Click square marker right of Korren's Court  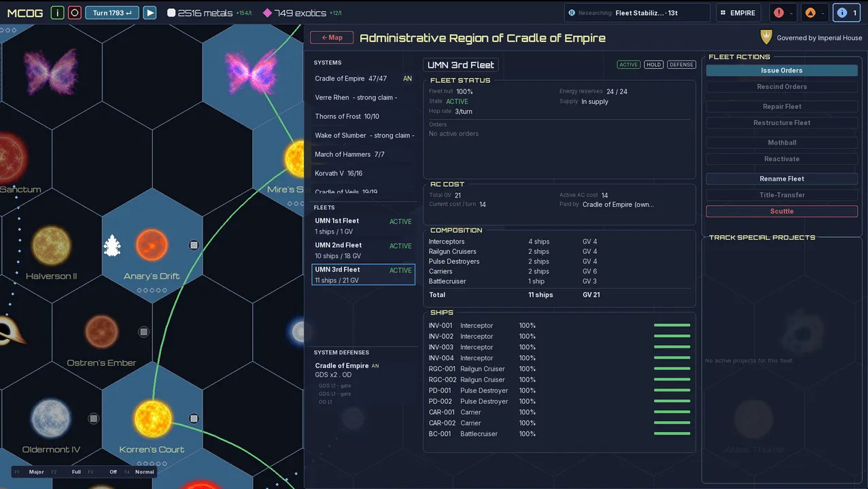tap(194, 418)
